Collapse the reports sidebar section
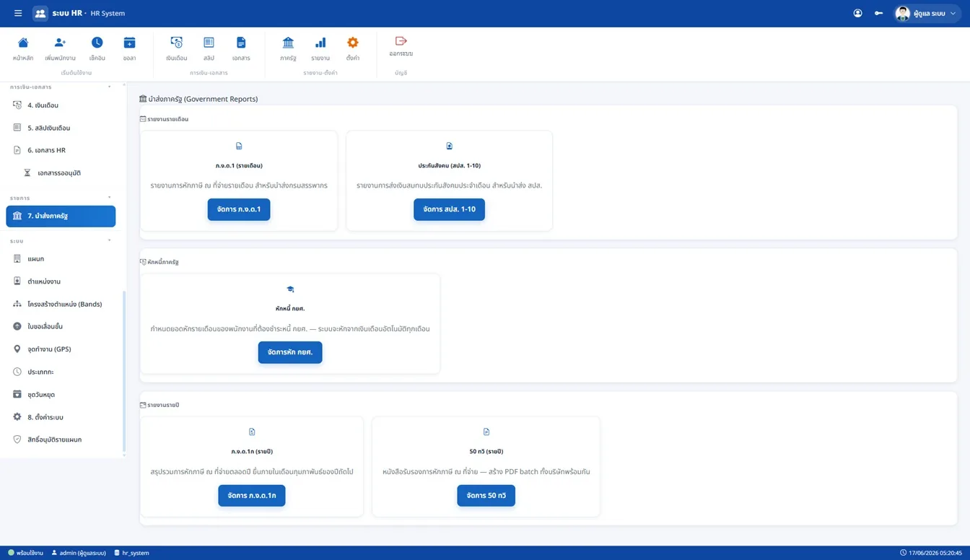This screenshot has height=560, width=970. pos(110,197)
